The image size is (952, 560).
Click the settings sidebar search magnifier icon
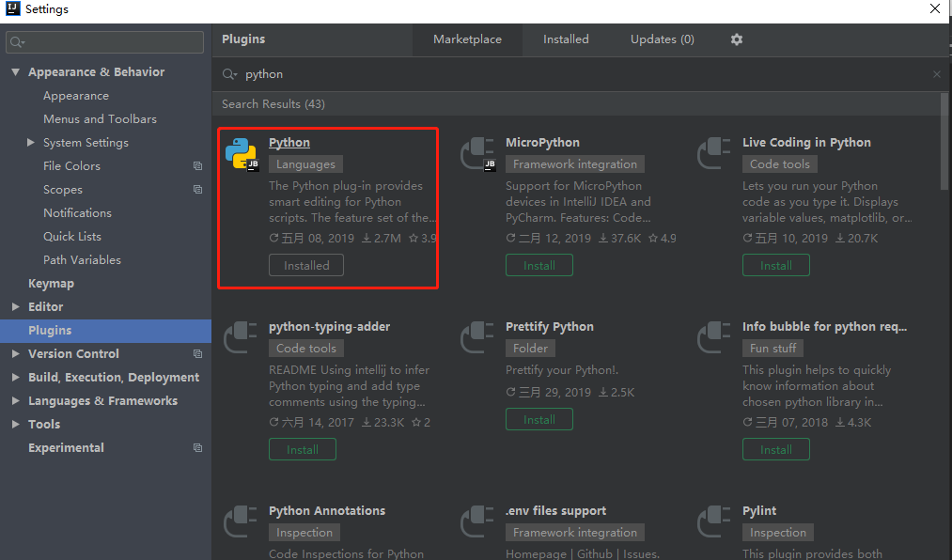point(17,42)
